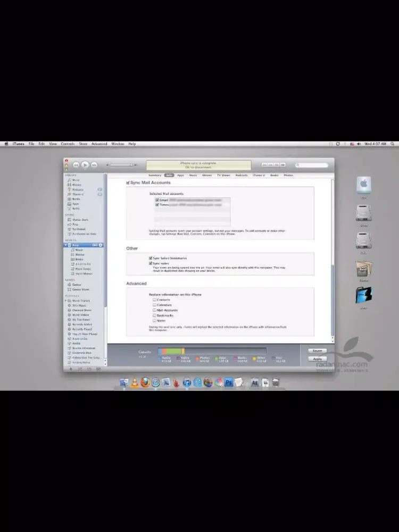Check Contacts under Replace information

154,300
